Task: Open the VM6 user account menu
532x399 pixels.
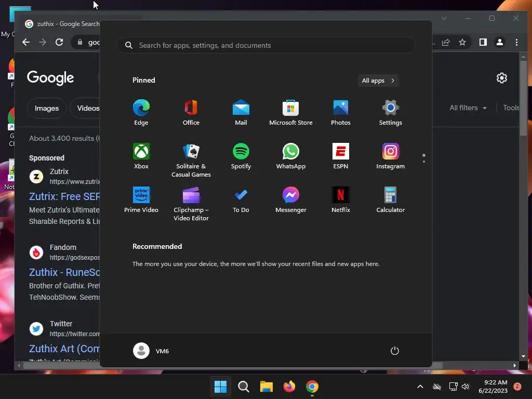Action: pyautogui.click(x=151, y=351)
